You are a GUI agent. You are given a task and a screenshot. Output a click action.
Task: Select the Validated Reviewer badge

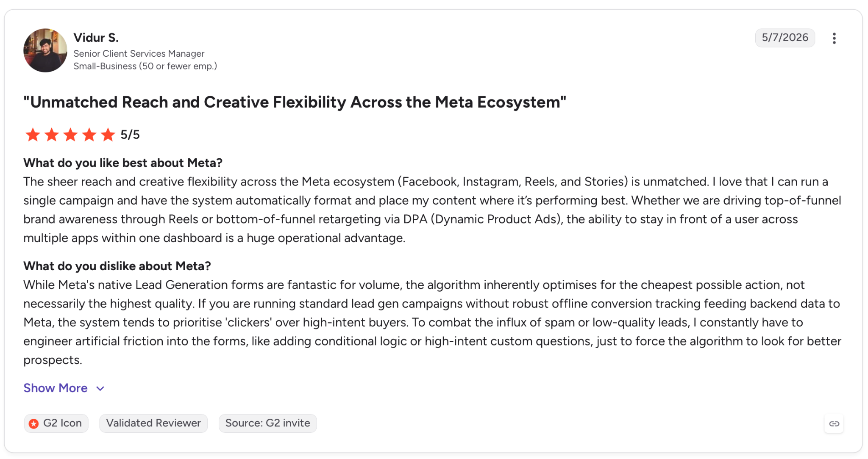153,423
